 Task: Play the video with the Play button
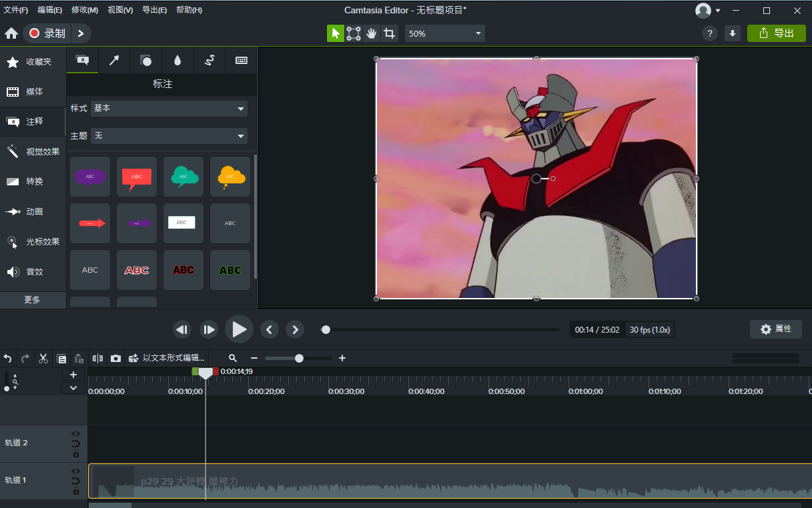coord(239,329)
